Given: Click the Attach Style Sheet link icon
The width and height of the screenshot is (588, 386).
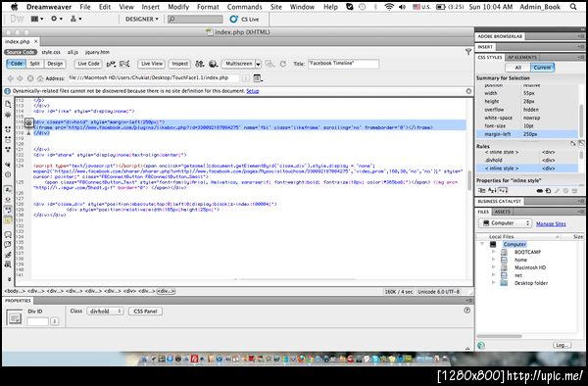Looking at the screenshot, I should click(540, 191).
